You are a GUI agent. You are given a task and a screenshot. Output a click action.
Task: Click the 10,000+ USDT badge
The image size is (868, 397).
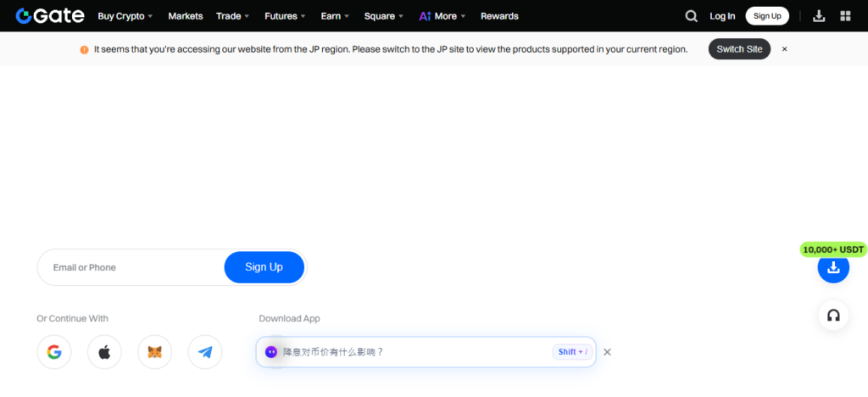tap(833, 249)
